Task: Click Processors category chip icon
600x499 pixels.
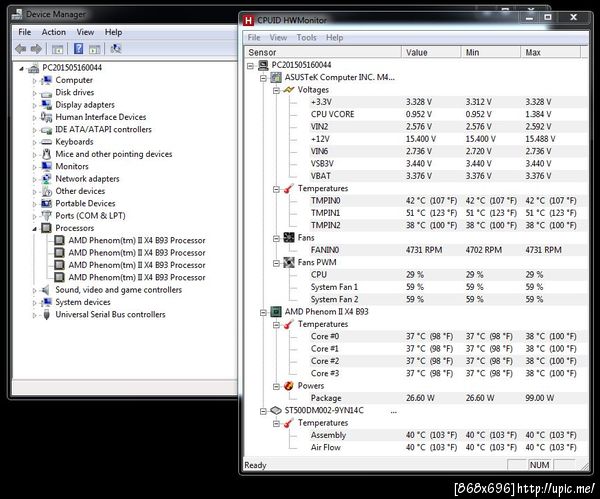Action: (46, 228)
